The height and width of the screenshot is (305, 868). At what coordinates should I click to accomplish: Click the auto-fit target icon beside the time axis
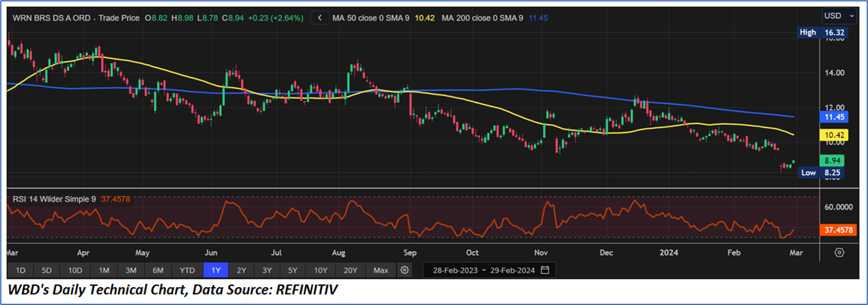pos(839,252)
